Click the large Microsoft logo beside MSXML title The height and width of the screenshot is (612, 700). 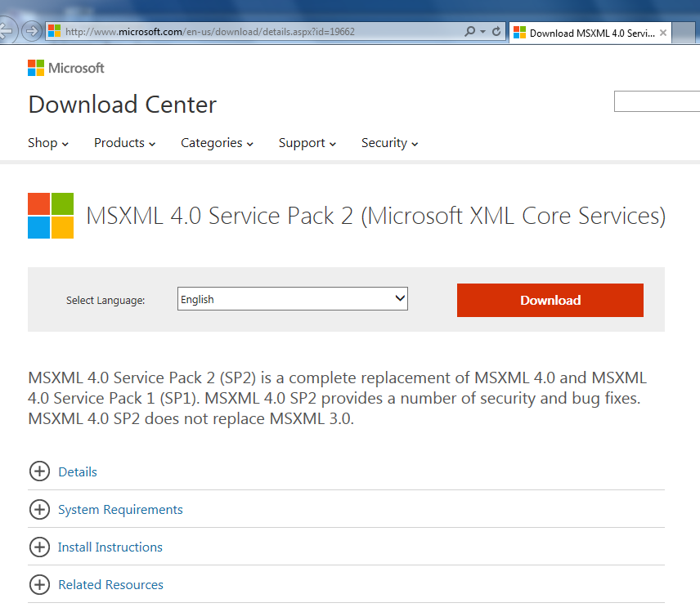point(51,216)
